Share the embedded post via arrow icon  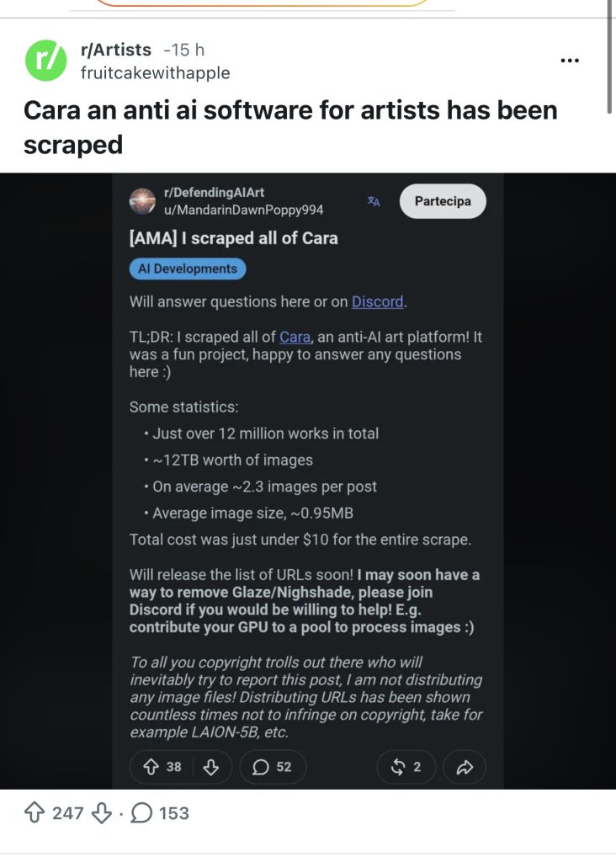[465, 767]
